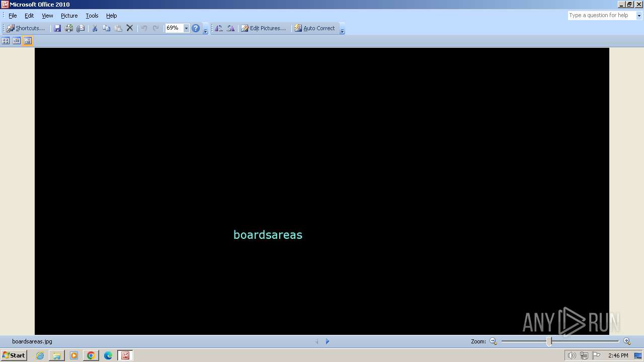Viewport: 644px width, 362px height.
Task: Click the Delete X icon
Action: (x=130, y=28)
